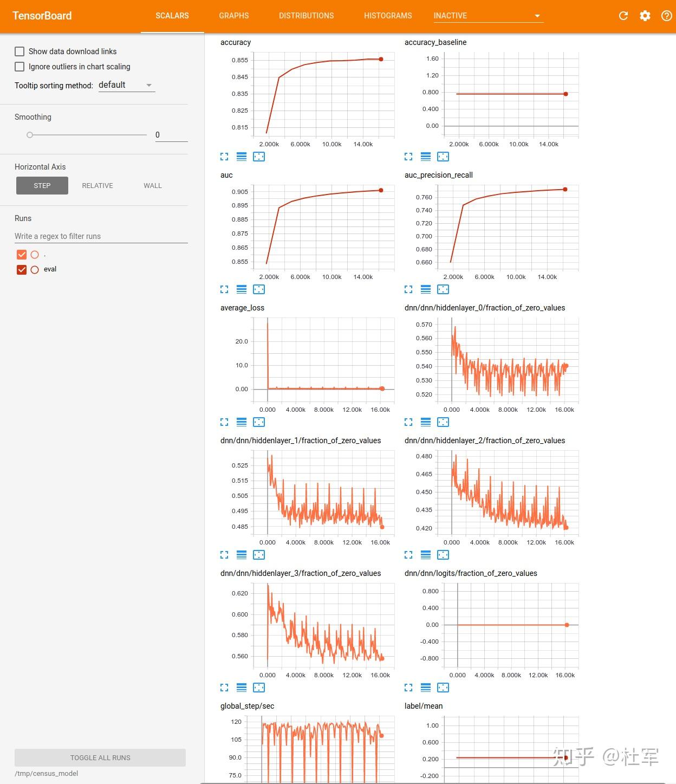
Task: Reload TensorBoard data with the refresh icon
Action: point(623,16)
